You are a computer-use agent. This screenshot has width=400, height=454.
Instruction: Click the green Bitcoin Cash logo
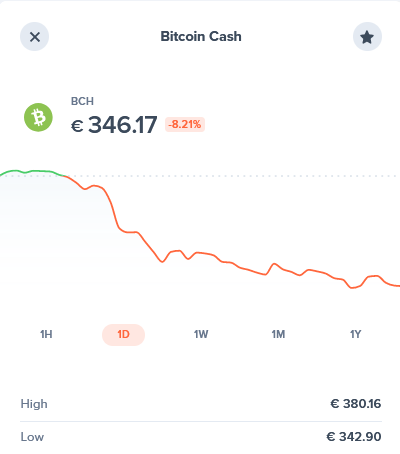coord(38,117)
